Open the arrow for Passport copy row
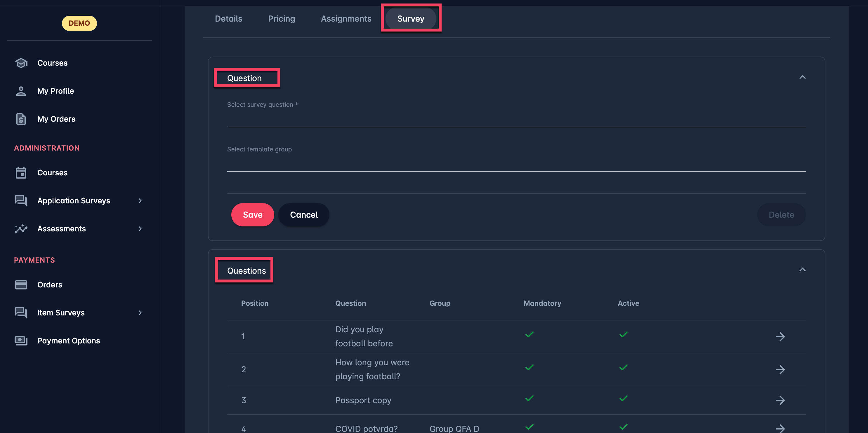The height and width of the screenshot is (433, 868). pyautogui.click(x=780, y=400)
